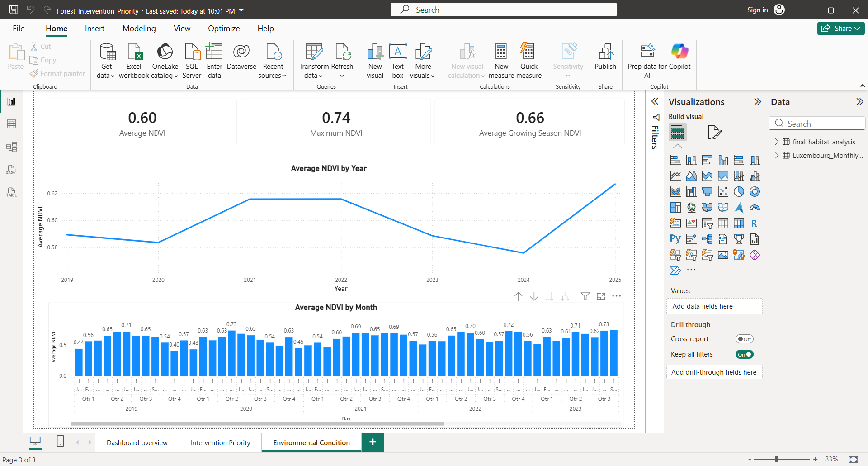Viewport: 868px width, 466px height.
Task: Select the R script visual
Action: [755, 223]
